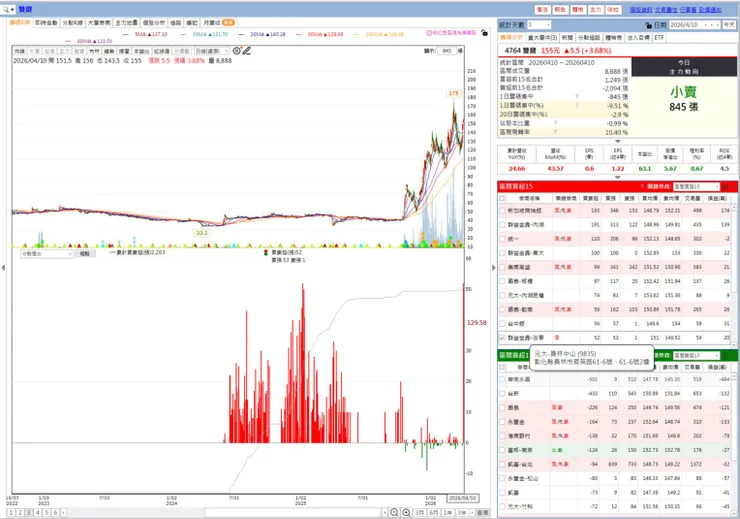The width and height of the screenshot is (740, 519).
Task: Click the red-green legend icon near 買賣超張數
Action: point(266,253)
